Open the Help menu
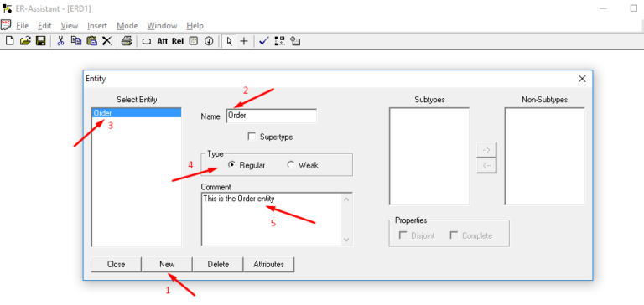 pos(195,25)
